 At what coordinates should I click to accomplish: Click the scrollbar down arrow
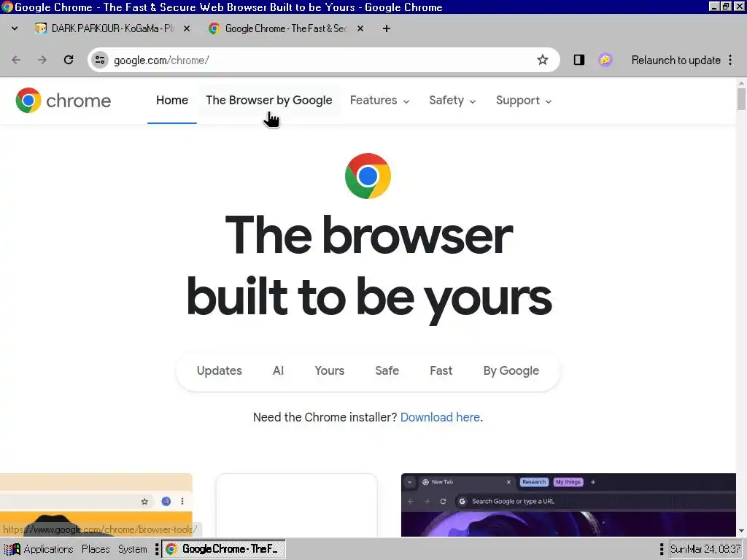[741, 531]
